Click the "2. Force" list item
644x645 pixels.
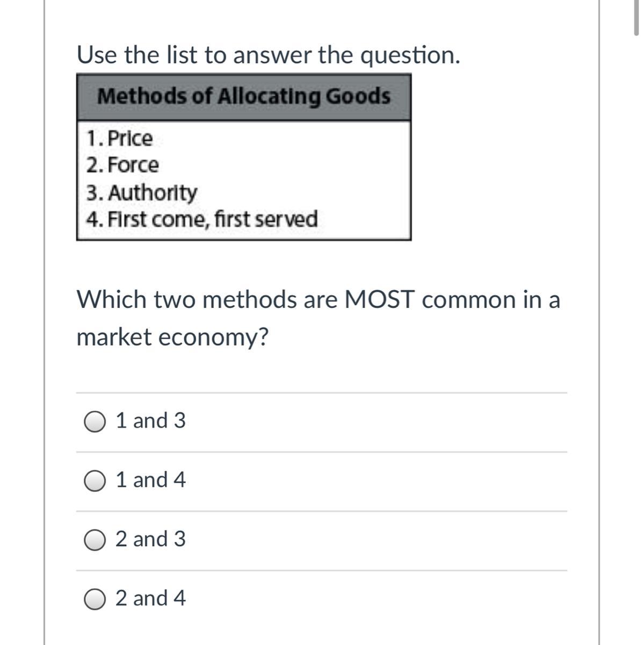pos(123,165)
